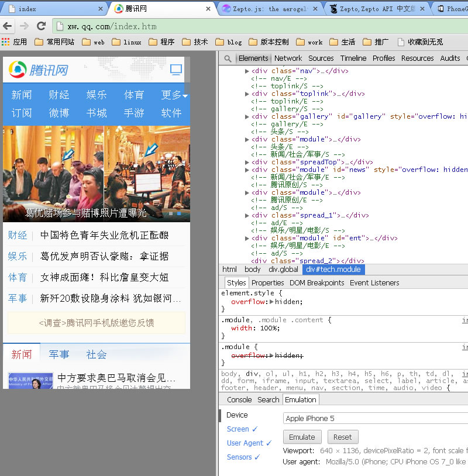The width and height of the screenshot is (468, 476).
Task: Close the index tab
Action: click(101, 9)
